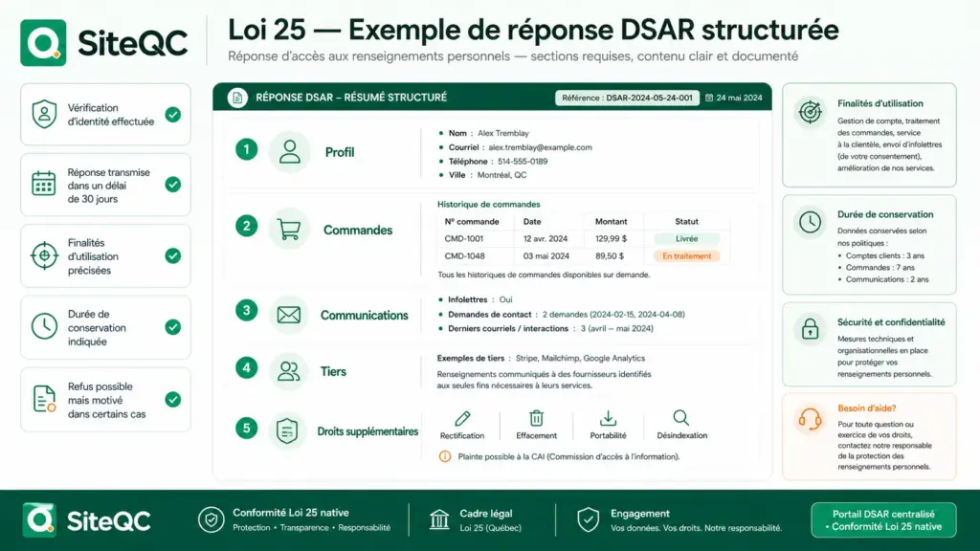The image size is (980, 551).
Task: Click the Commandes shopping cart icon
Action: coord(289,230)
